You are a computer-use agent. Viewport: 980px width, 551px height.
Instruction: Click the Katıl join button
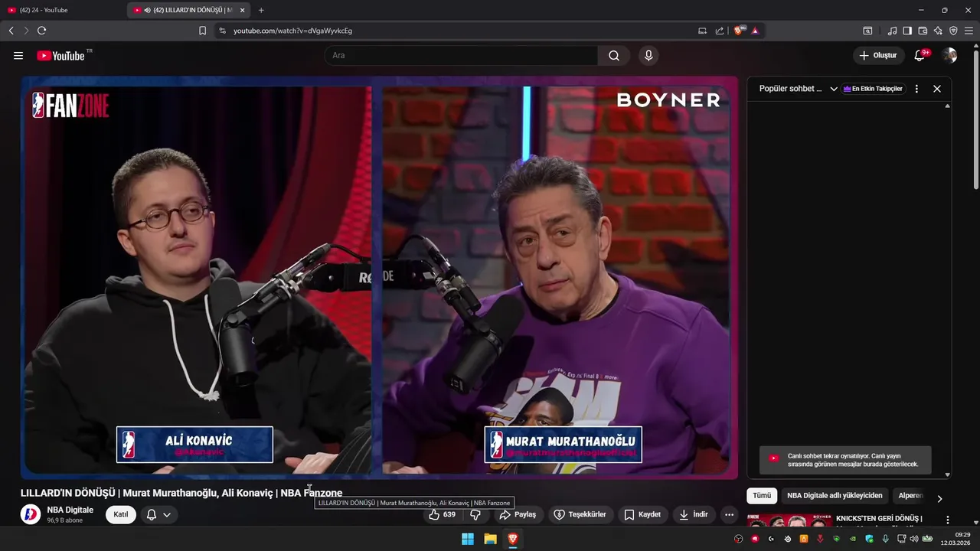pyautogui.click(x=121, y=514)
